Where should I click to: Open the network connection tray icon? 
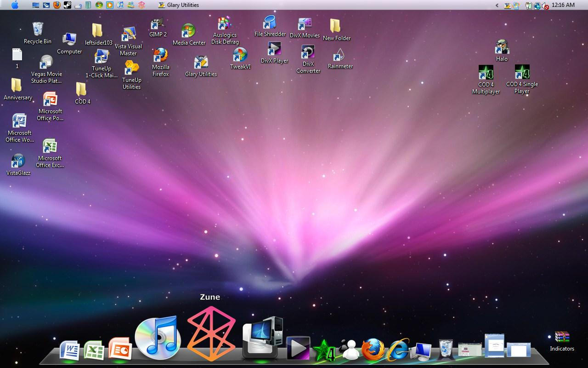click(537, 6)
